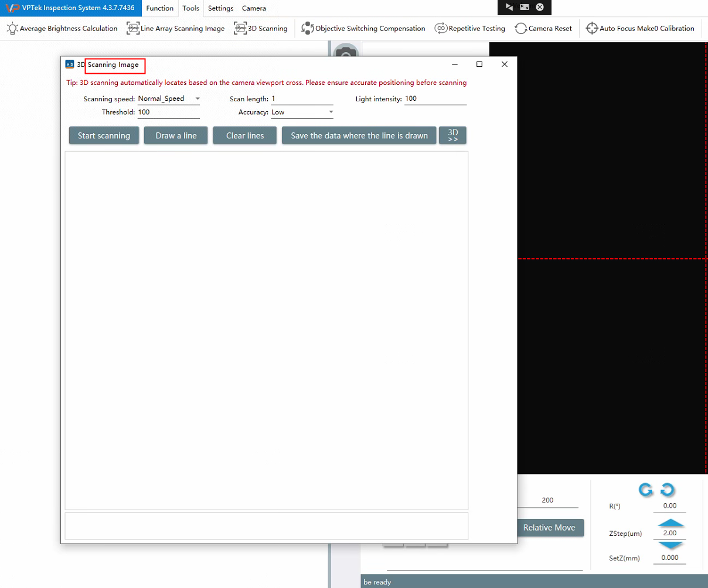Close the 3D Scanning Image dialog

(504, 64)
